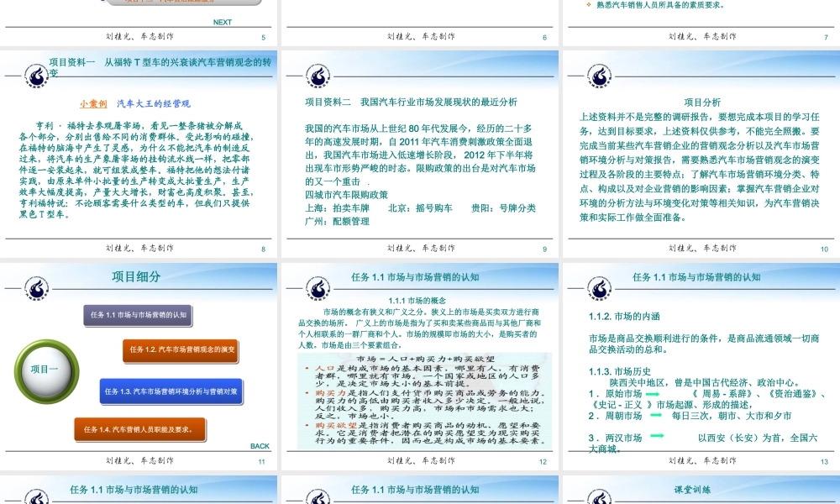Click the text 3．两汉市场
Image resolution: width=840 pixels, height=504 pixels.
615,438
